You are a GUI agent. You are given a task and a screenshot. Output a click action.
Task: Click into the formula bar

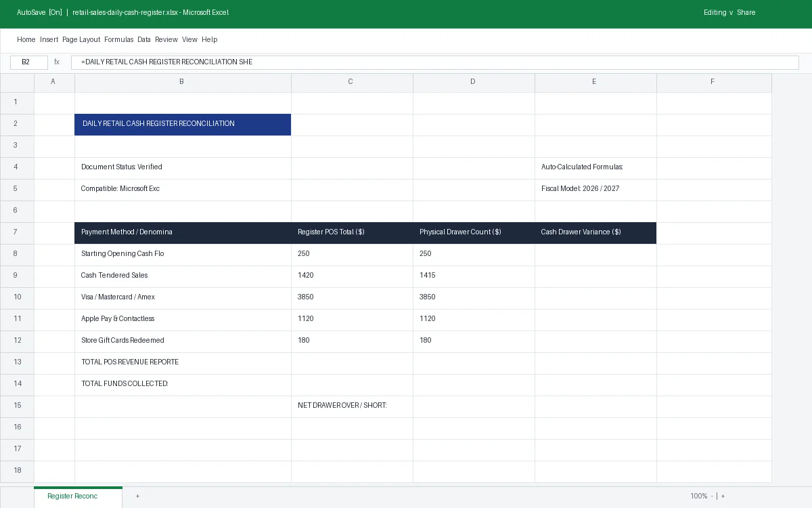(435, 62)
